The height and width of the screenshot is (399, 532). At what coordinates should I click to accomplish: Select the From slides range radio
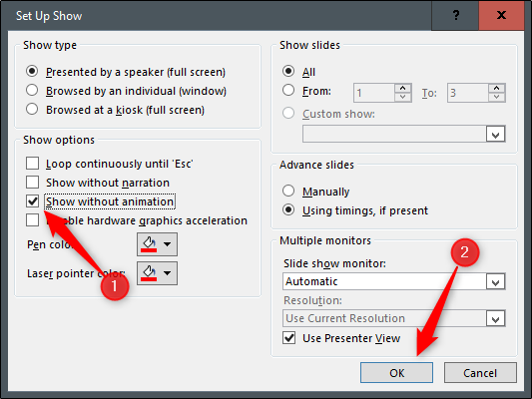288,90
